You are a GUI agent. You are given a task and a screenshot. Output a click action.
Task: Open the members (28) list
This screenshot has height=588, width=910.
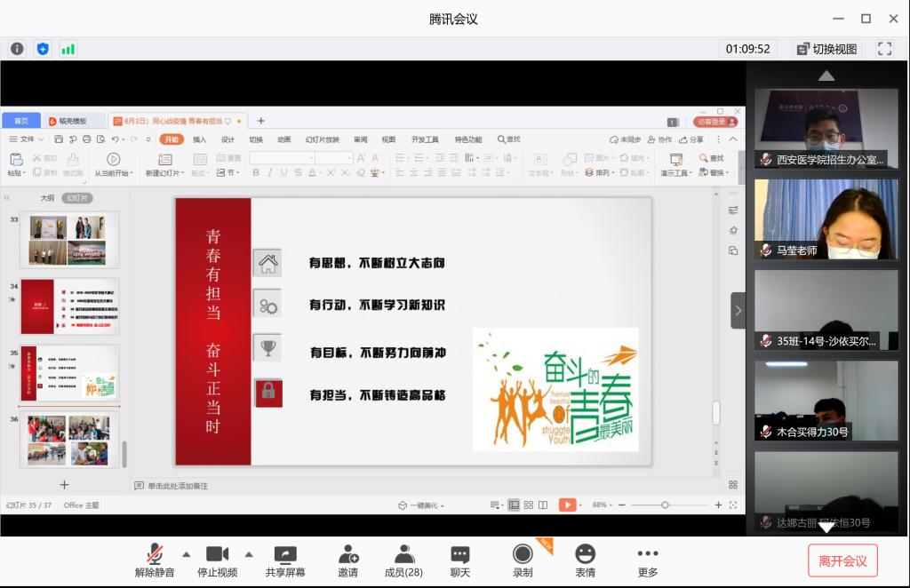(403, 554)
